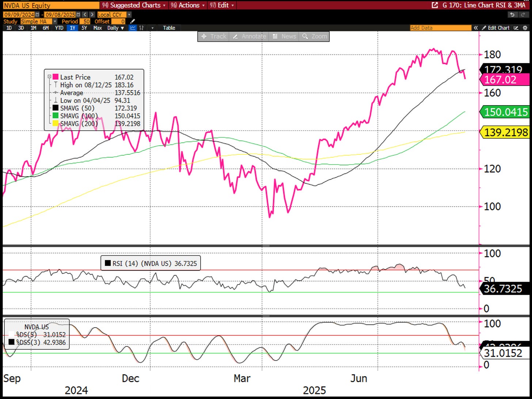Activate the Track crosshair tool

click(214, 36)
